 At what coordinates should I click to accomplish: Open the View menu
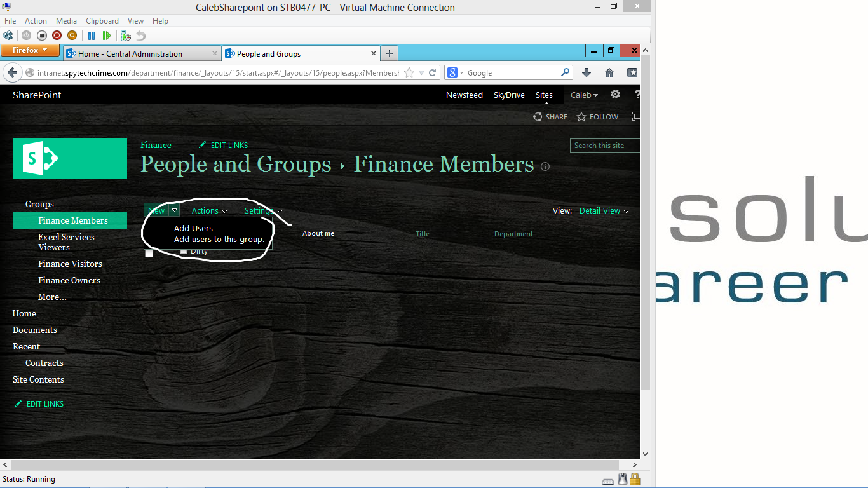click(135, 21)
